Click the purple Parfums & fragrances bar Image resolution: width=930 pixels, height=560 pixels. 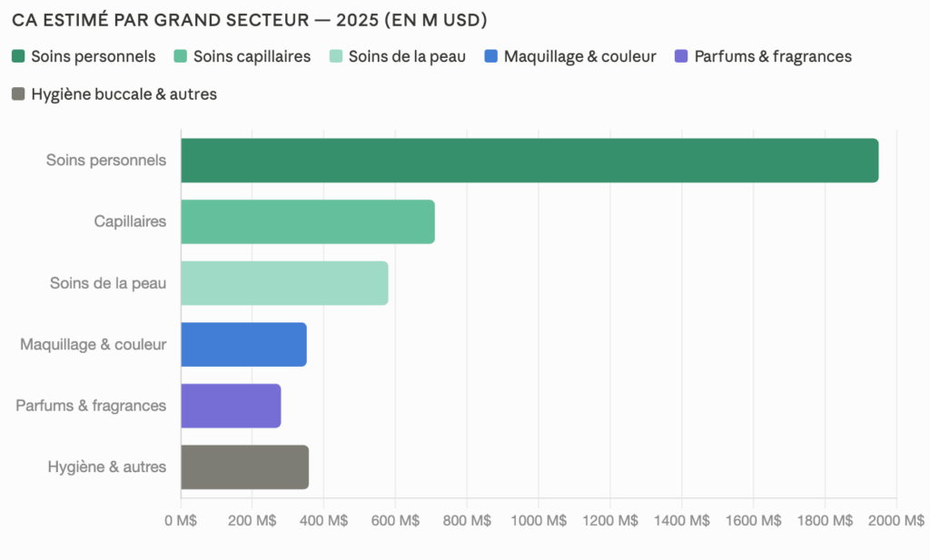point(231,406)
